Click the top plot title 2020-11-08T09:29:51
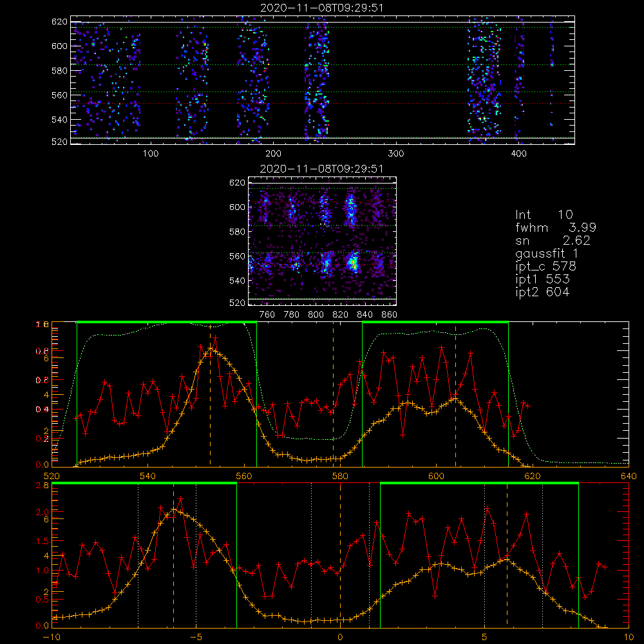Screen dimensions: 644x644 [x=322, y=8]
